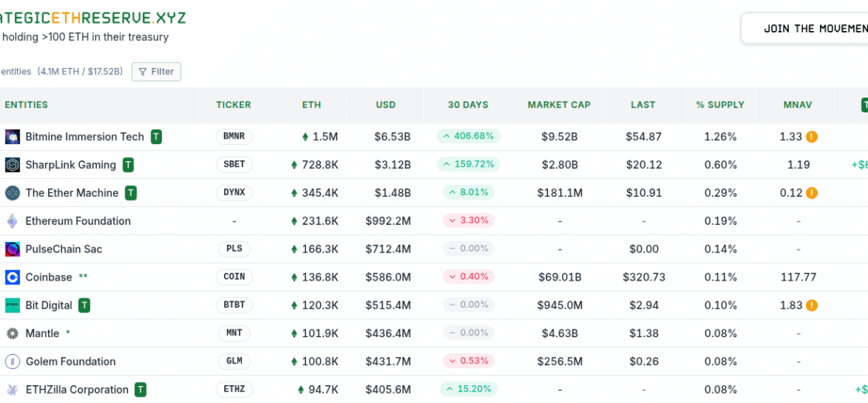Screen dimensions: 868x403
Task: Click the ETH diamond icon in the Bitmine row
Action: (x=305, y=136)
